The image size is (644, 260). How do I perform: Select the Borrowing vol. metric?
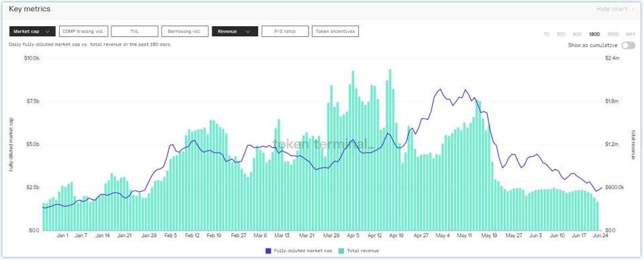pyautogui.click(x=185, y=31)
